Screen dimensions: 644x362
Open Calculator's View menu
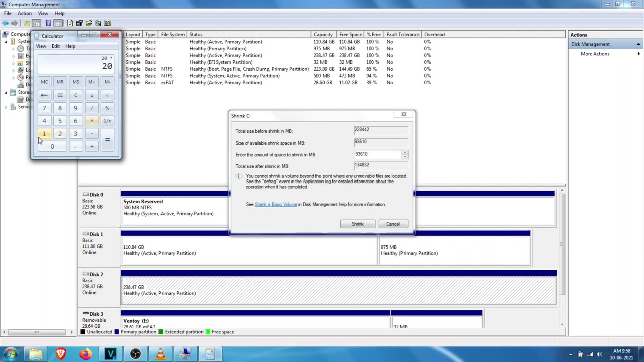coord(41,46)
